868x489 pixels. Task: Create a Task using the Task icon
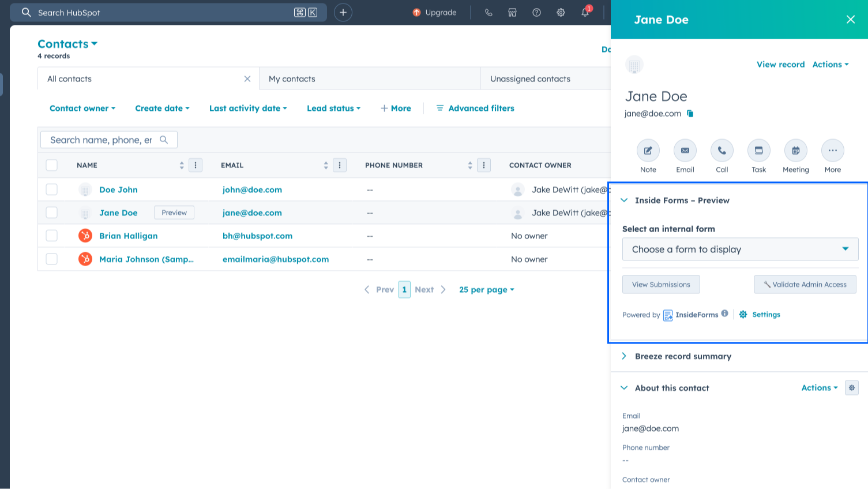coord(758,151)
